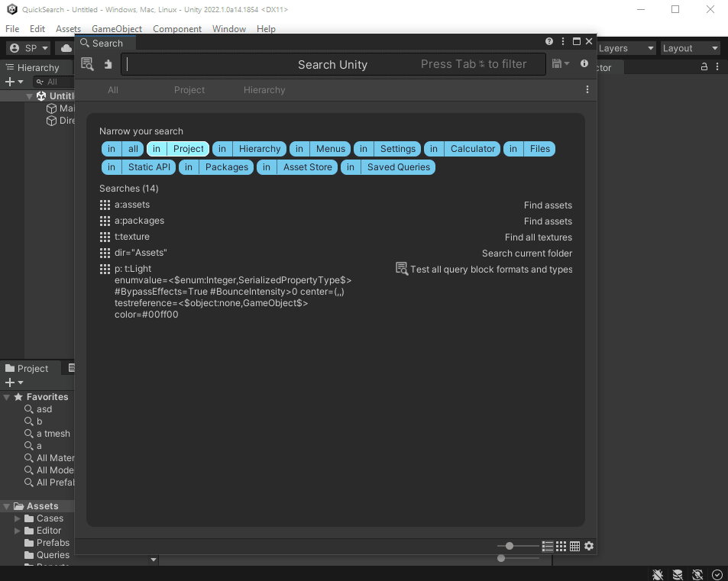Click the auto-refresh disabled status icon

click(697, 574)
